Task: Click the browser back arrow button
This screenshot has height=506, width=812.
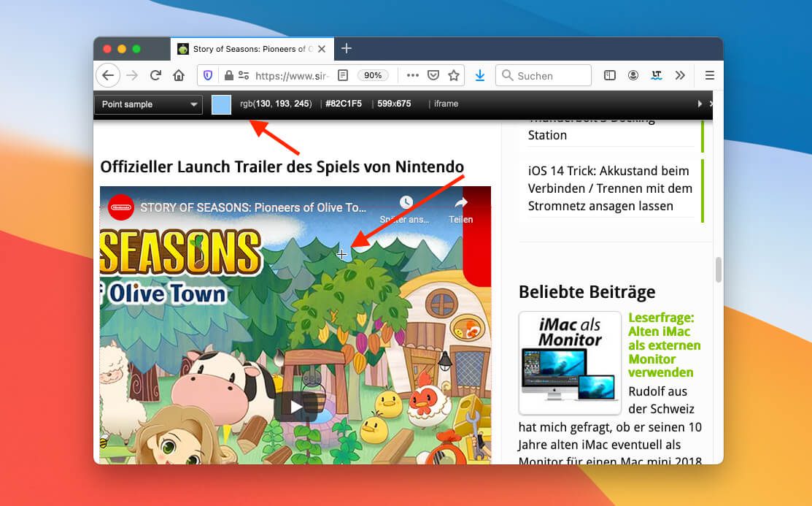Action: [107, 75]
